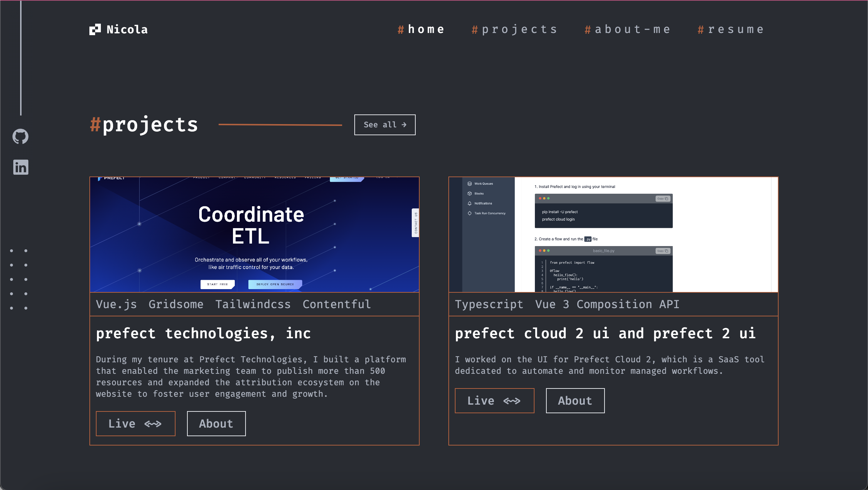Click Notifications bell in the Prefect Cloud thumbnail
The height and width of the screenshot is (490, 868).
[470, 203]
